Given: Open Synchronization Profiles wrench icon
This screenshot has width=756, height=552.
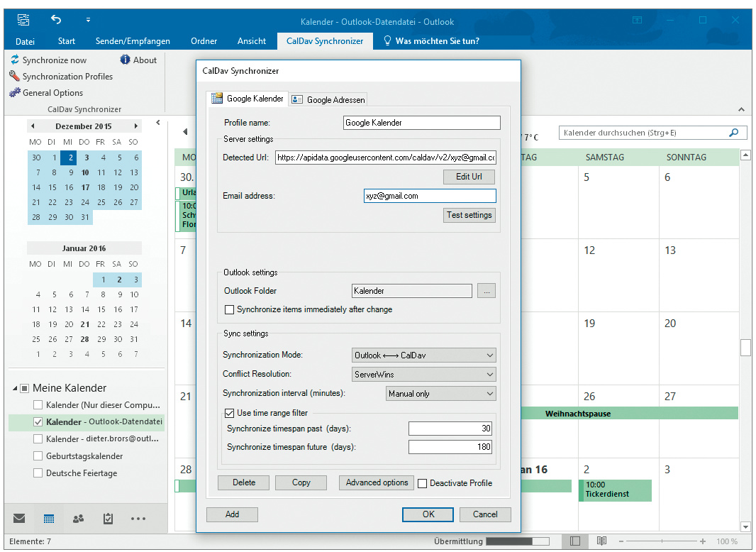Looking at the screenshot, I should pyautogui.click(x=14, y=76).
